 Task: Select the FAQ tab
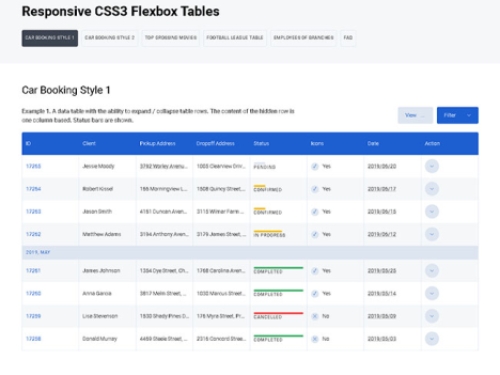pos(348,38)
